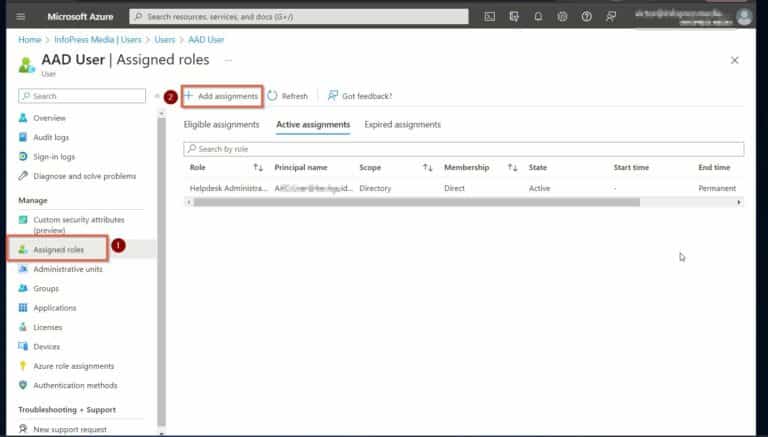
Task: Select the Helpdesk Administrator role cell
Action: click(229, 189)
